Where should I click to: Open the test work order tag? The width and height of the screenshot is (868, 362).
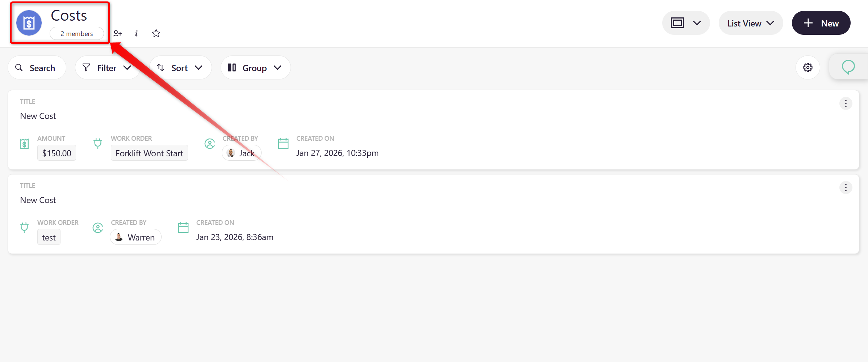[49, 238]
